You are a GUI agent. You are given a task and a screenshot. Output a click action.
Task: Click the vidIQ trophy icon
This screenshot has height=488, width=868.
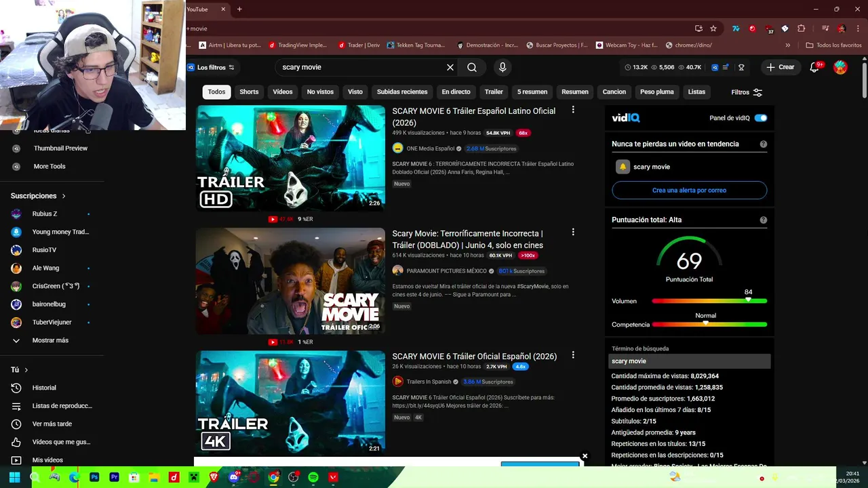point(741,67)
